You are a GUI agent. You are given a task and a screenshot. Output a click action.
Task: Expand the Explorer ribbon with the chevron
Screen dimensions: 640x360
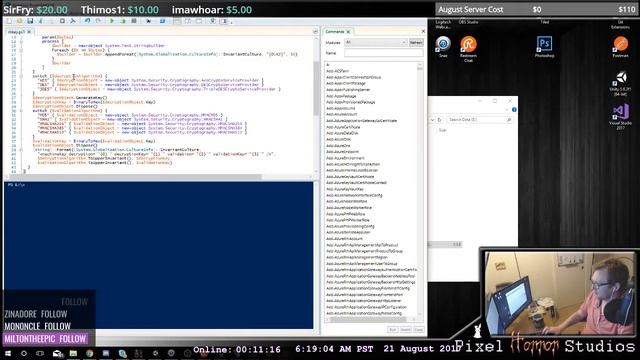click(x=507, y=109)
